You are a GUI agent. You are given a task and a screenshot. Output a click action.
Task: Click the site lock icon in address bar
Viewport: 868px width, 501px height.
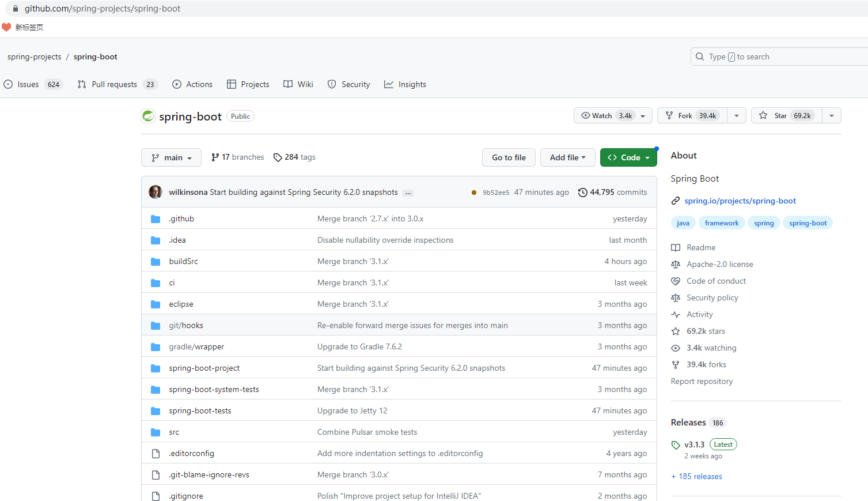tap(16, 9)
